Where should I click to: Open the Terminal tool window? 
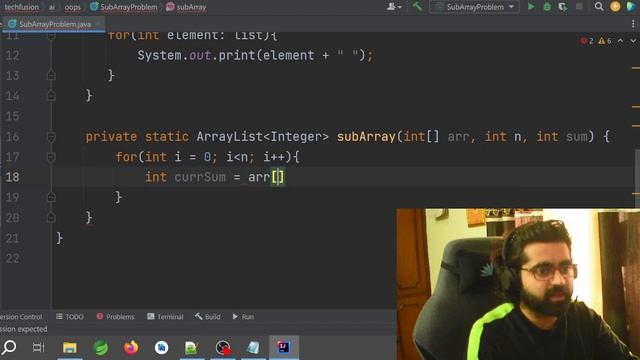click(165, 317)
